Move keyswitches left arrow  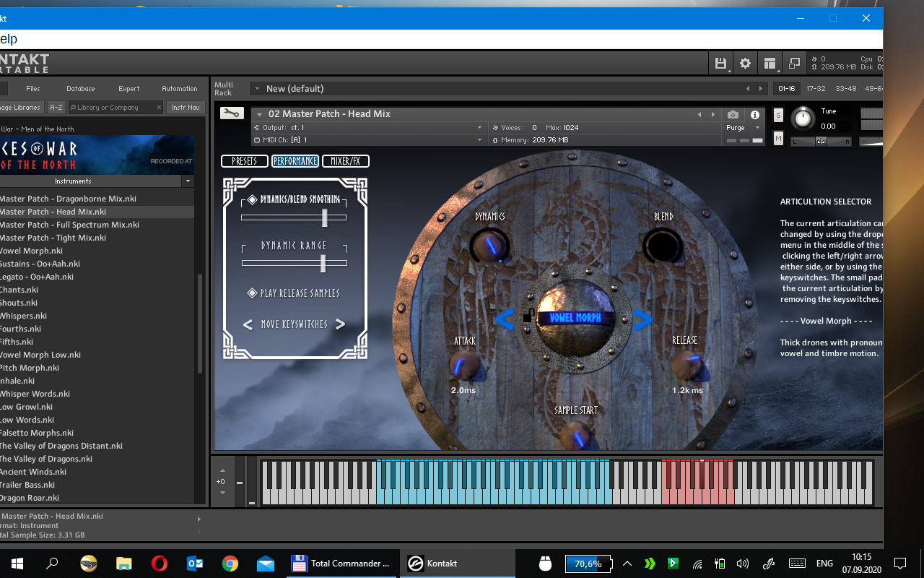pos(248,324)
